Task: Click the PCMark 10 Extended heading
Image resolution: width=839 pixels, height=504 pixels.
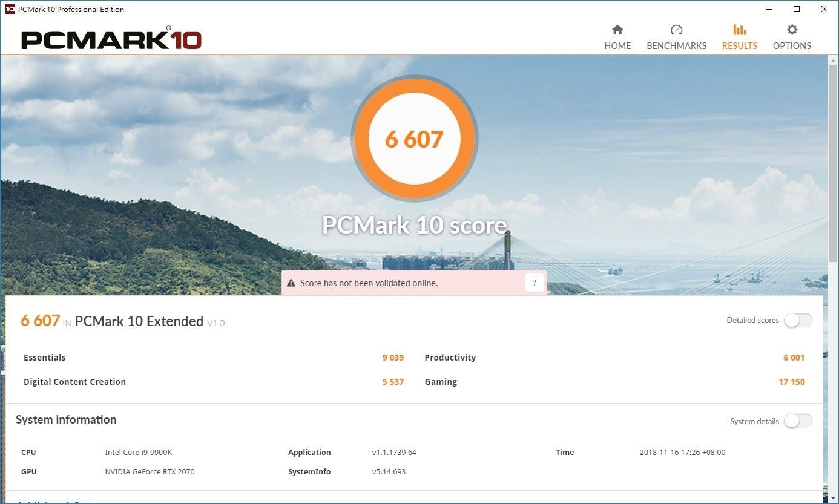Action: coord(139,321)
